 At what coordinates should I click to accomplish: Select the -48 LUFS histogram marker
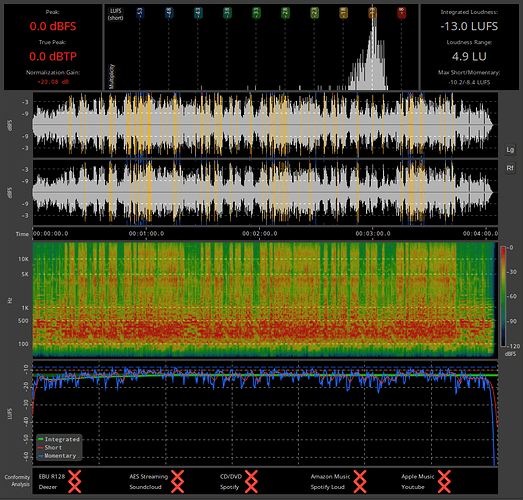pyautogui.click(x=169, y=13)
